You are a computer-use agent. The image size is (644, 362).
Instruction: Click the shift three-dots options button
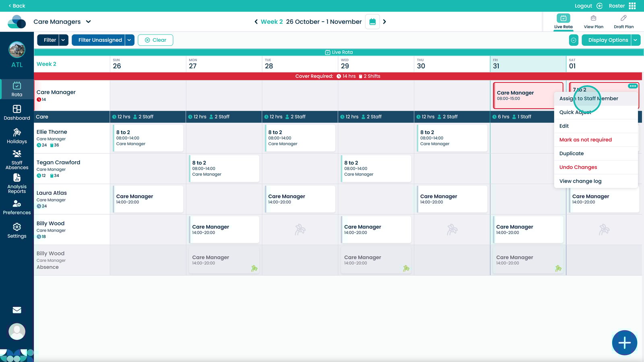633,86
